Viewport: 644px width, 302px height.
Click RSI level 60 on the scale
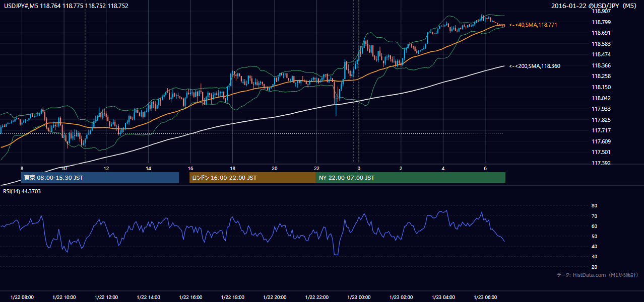click(594, 226)
